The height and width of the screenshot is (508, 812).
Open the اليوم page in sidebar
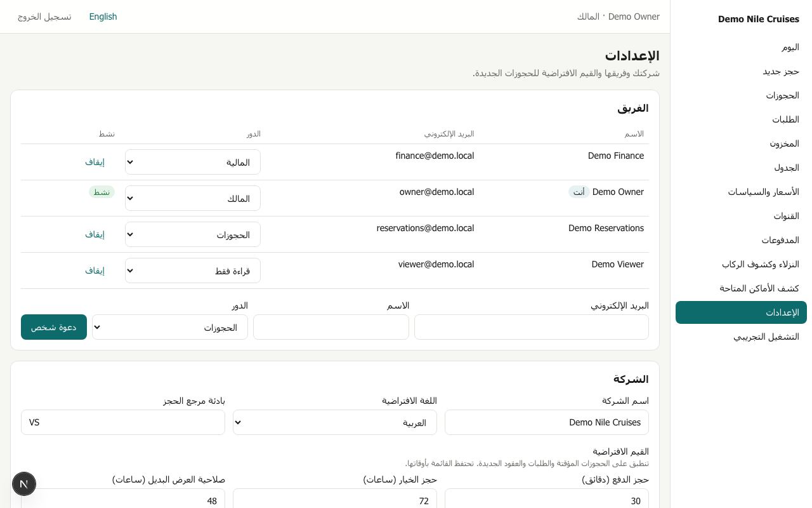click(741, 47)
